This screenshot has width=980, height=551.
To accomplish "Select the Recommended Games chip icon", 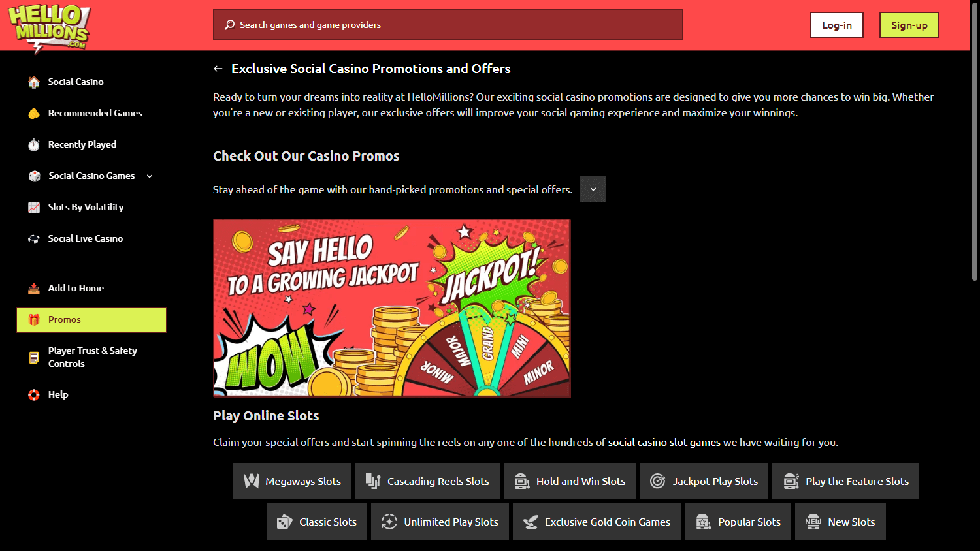I will point(34,113).
